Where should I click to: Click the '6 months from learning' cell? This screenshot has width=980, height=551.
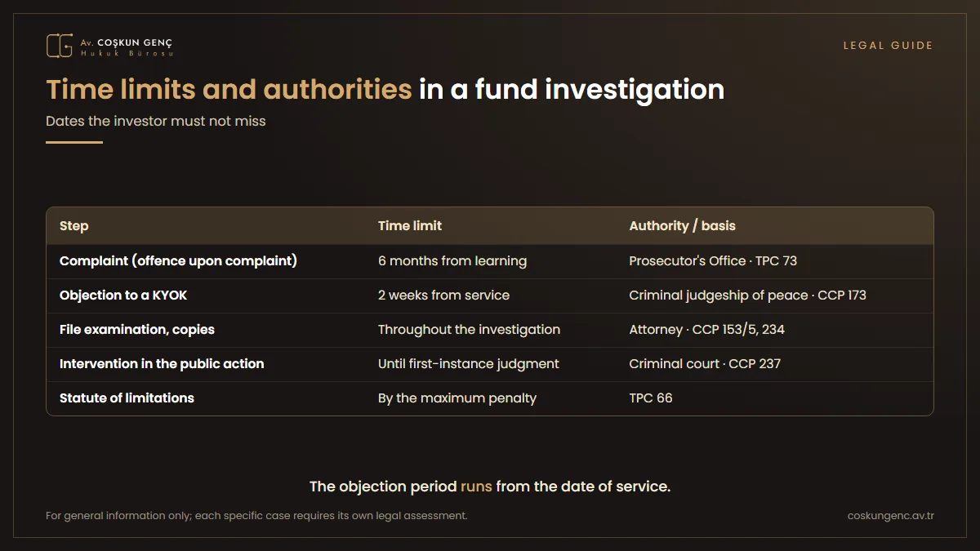[452, 261]
